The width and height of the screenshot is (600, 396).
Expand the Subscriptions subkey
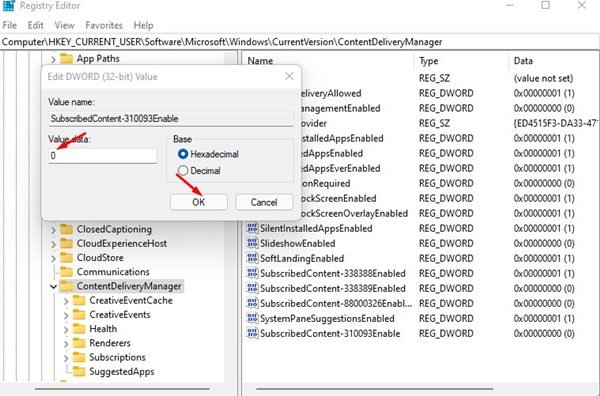[x=66, y=357]
